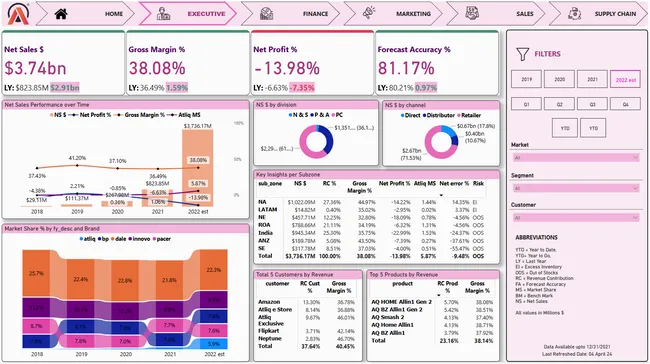Image resolution: width=650 pixels, height=364 pixels.
Task: Select the Flipkart customer row
Action: pyautogui.click(x=307, y=331)
